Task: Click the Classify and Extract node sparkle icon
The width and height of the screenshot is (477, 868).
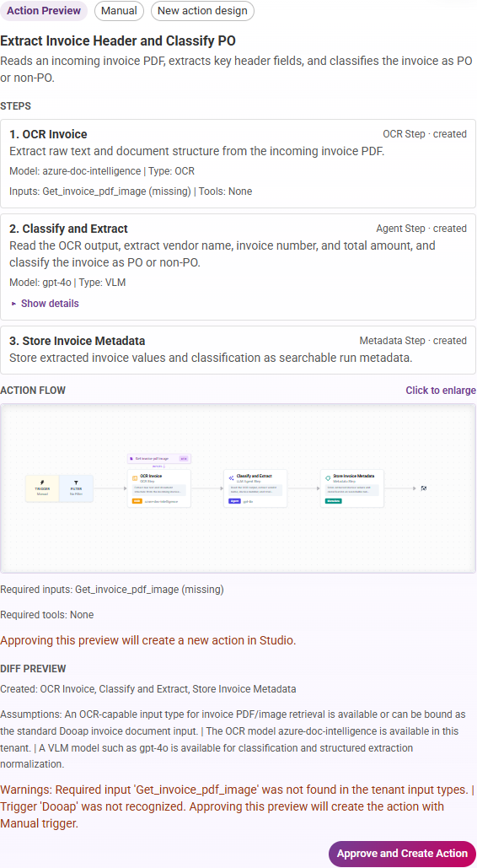Action: (231, 477)
